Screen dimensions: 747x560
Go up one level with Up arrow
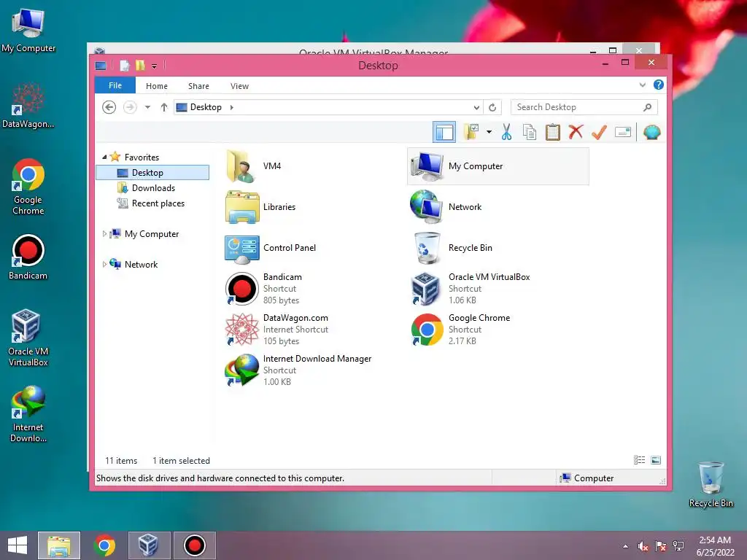[164, 107]
